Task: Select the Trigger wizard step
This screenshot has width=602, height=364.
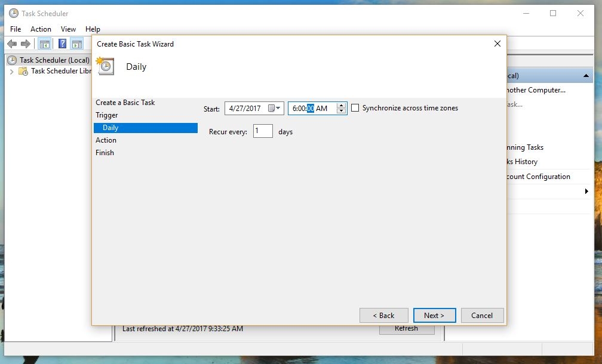Action: (x=107, y=115)
